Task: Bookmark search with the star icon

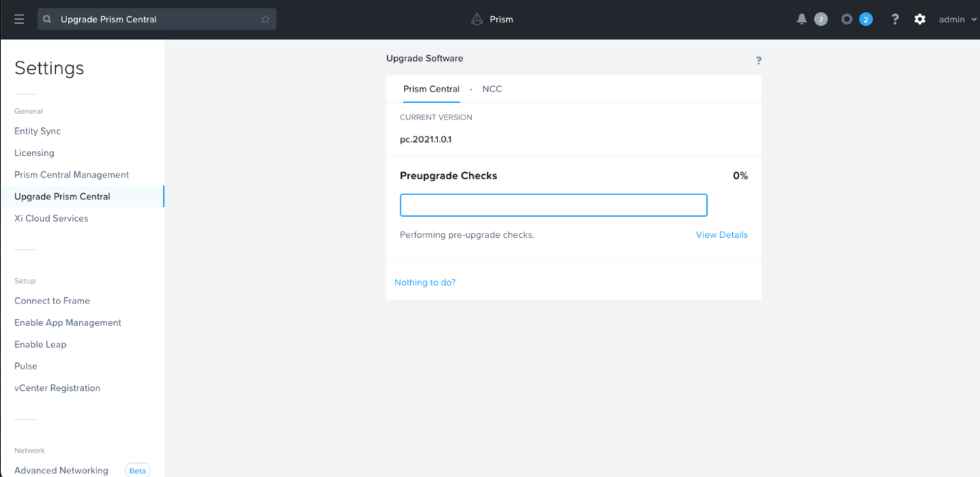Action: coord(265,20)
